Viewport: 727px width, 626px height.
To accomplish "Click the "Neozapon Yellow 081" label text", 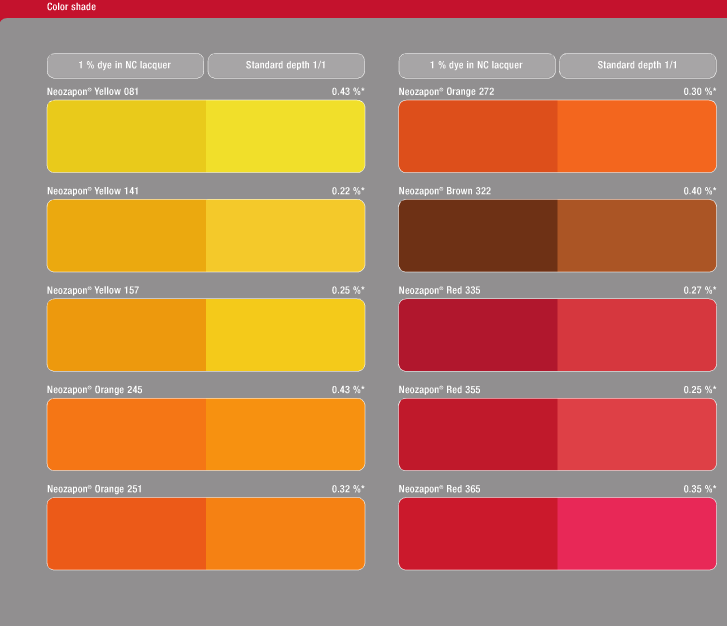I will [93, 92].
